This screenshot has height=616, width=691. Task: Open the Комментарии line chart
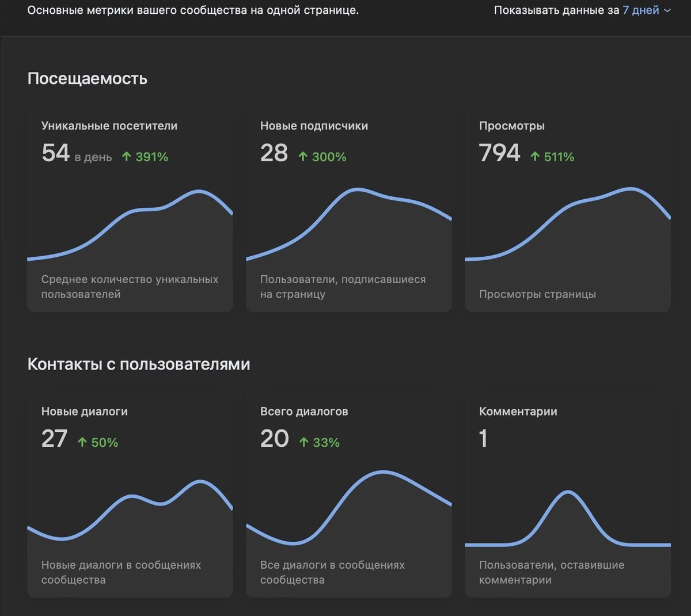pyautogui.click(x=568, y=518)
